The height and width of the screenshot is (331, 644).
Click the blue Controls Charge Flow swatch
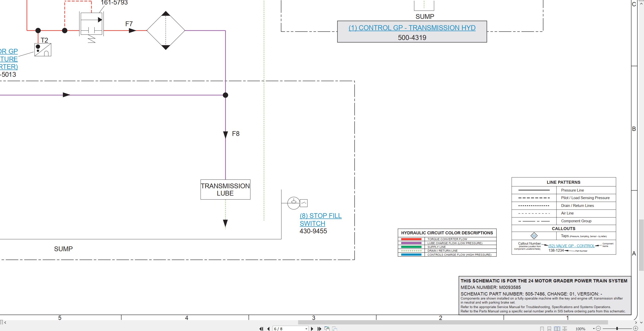pos(411,255)
